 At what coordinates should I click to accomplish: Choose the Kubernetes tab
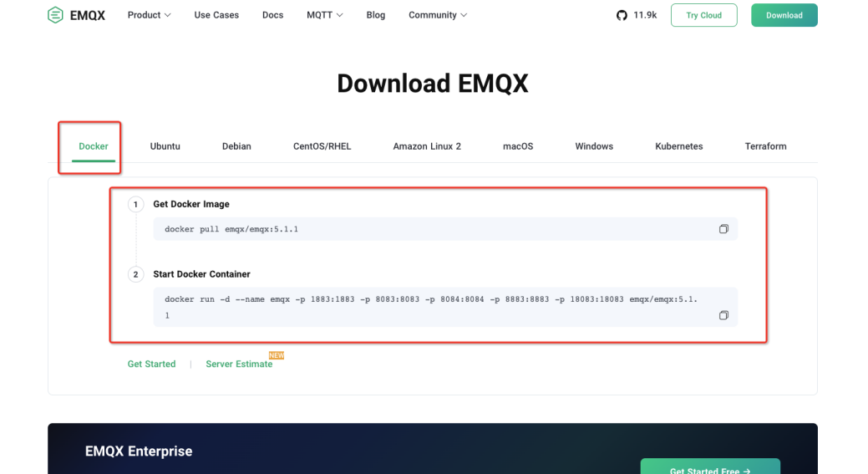click(x=678, y=146)
